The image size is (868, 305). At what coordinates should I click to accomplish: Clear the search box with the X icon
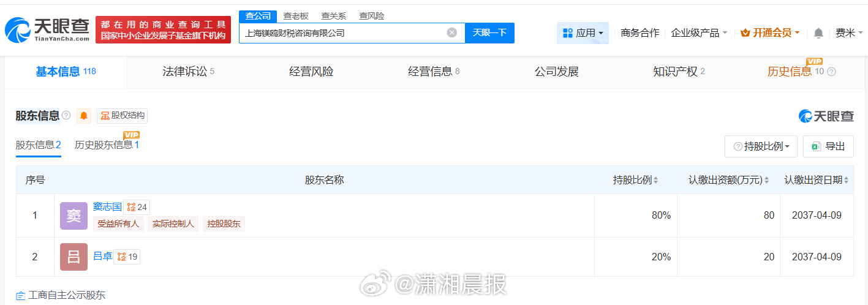tap(452, 33)
